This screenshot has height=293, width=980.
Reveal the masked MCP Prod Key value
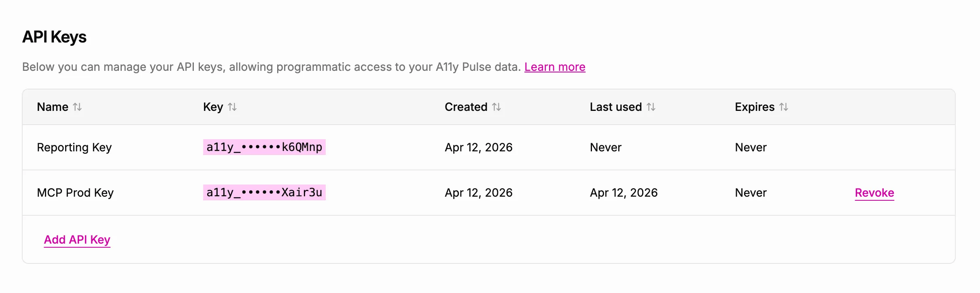(264, 193)
